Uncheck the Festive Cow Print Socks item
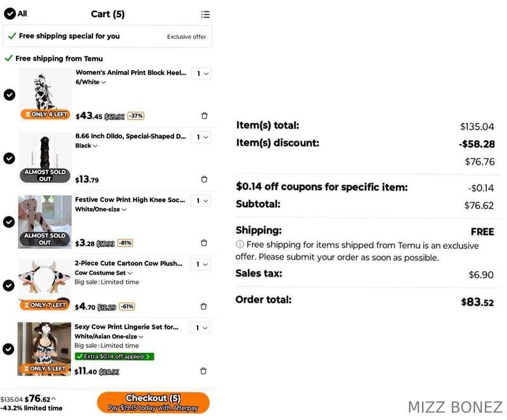Screen dimensions: 507x420 tap(9, 222)
